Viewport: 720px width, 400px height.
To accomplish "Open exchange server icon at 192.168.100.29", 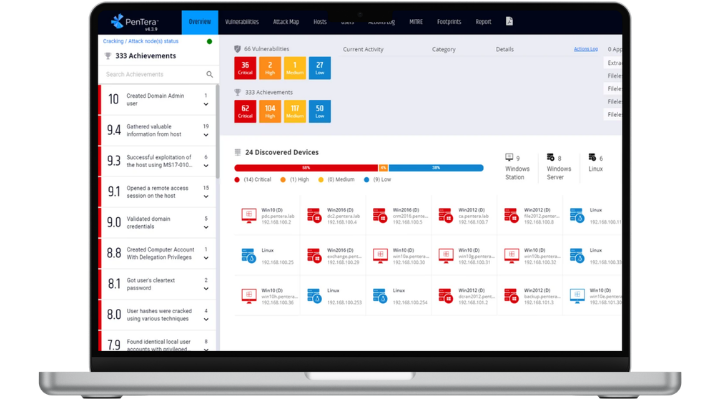I will 314,256.
